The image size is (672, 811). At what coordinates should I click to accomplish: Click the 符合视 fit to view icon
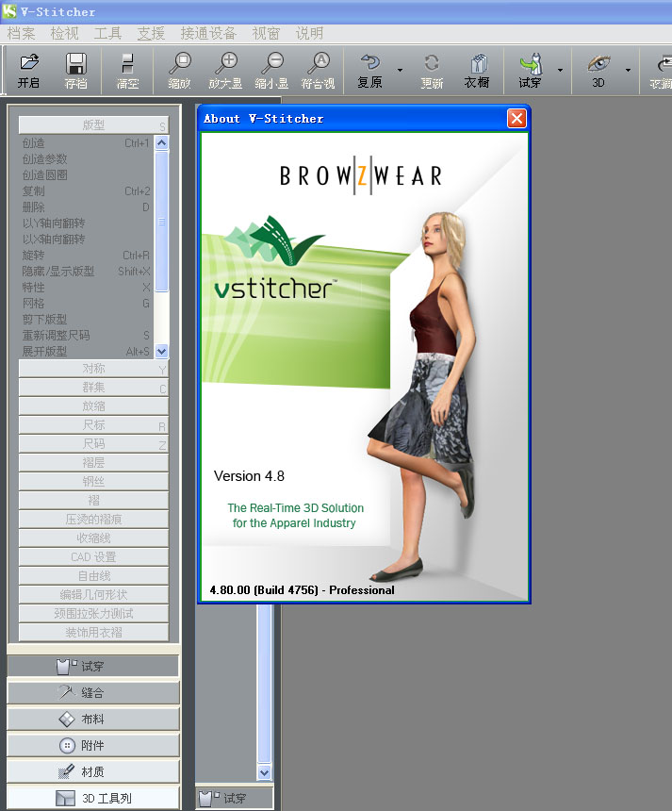[319, 63]
